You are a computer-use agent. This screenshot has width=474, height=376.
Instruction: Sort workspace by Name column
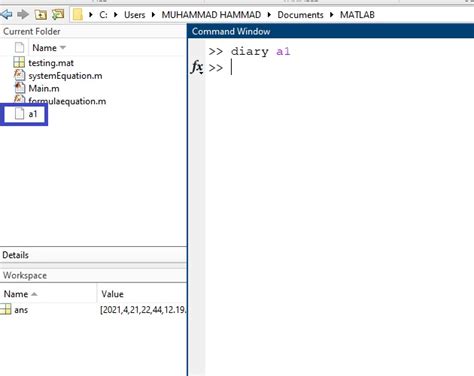point(20,294)
